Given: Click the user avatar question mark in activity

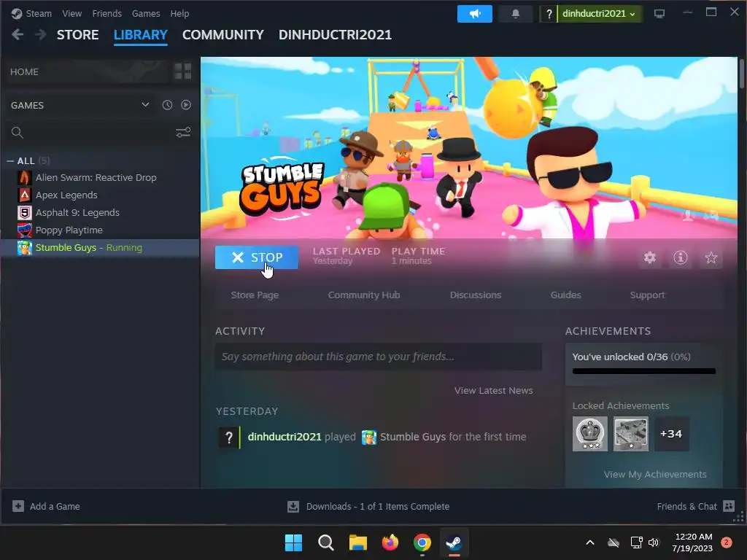Looking at the screenshot, I should (229, 437).
